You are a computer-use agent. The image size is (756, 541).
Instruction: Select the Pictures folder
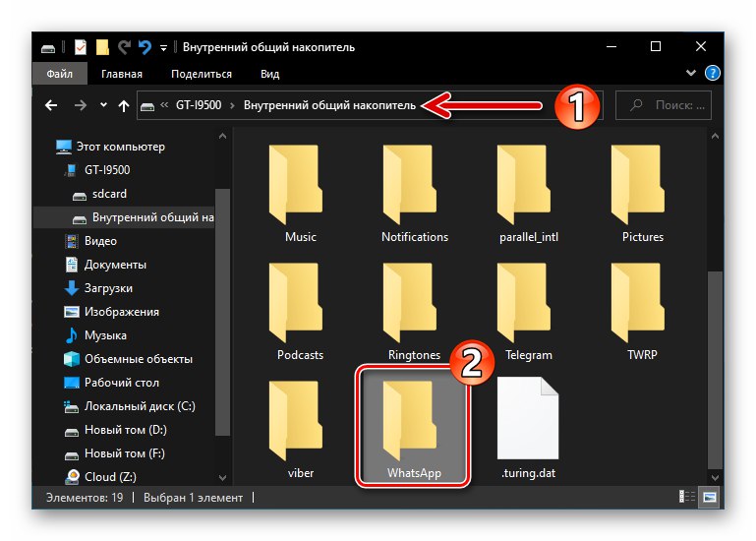pos(642,194)
